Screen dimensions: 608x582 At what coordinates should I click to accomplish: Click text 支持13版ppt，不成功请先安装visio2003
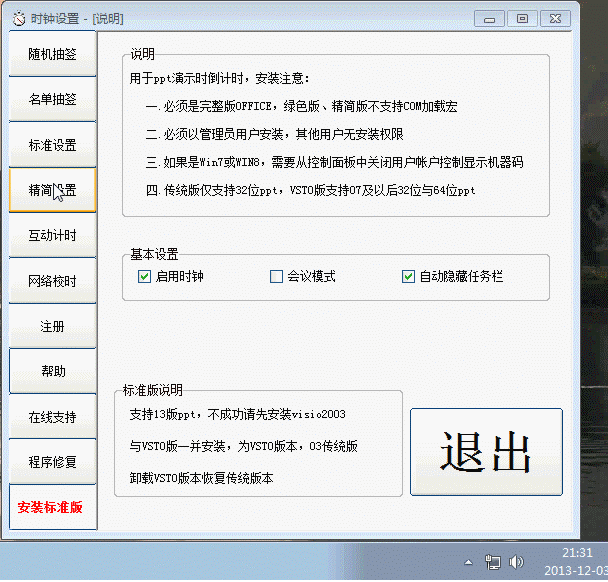click(237, 414)
